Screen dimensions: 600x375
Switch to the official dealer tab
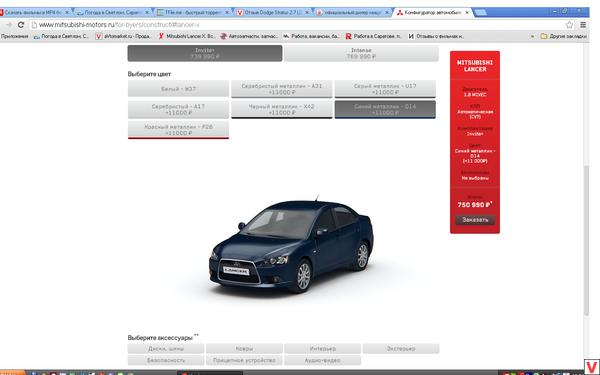click(352, 12)
